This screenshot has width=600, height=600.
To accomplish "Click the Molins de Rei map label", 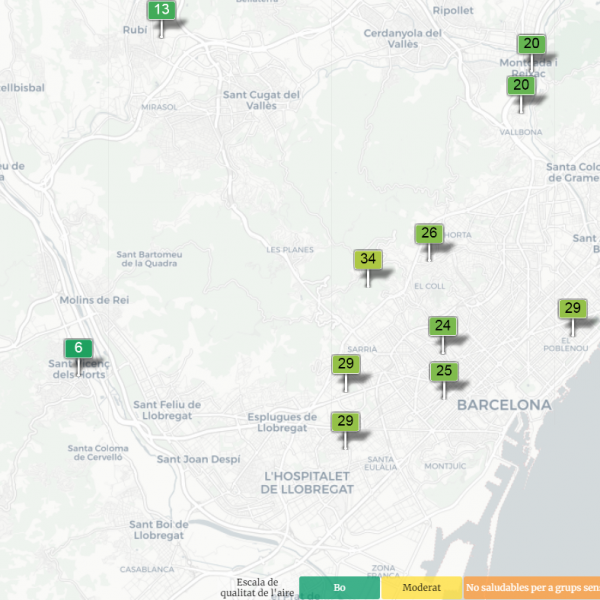I will coord(95,300).
